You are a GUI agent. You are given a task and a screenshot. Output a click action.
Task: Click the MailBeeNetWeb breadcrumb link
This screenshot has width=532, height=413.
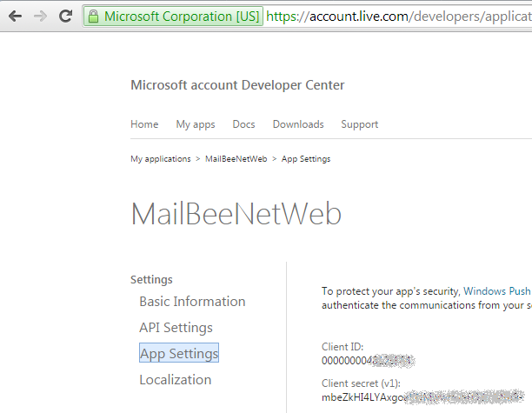[x=236, y=159]
